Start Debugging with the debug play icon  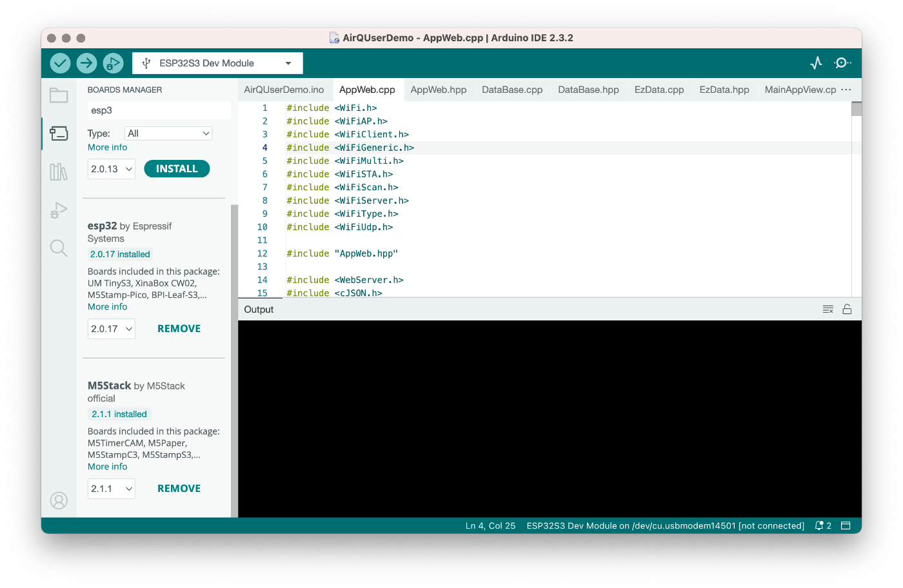coord(113,63)
